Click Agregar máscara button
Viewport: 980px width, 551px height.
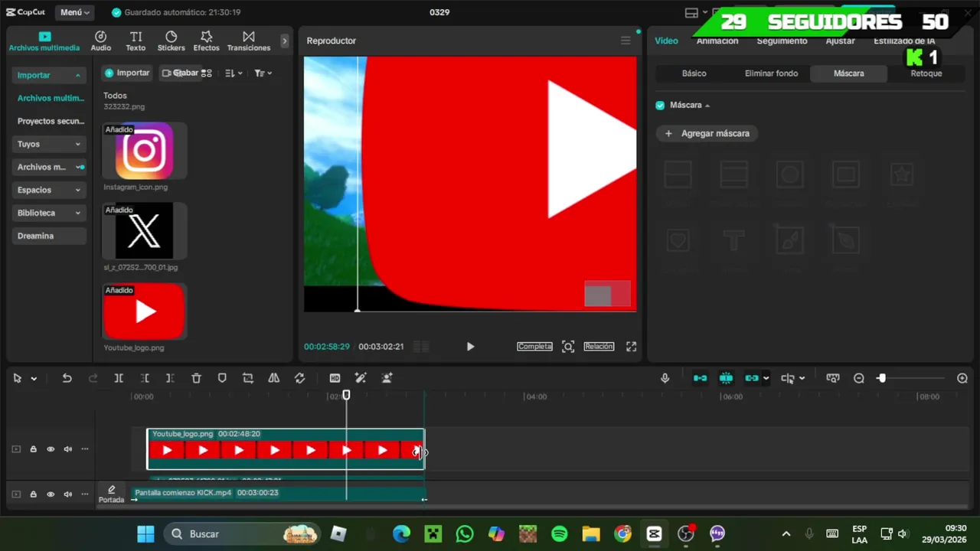(707, 133)
